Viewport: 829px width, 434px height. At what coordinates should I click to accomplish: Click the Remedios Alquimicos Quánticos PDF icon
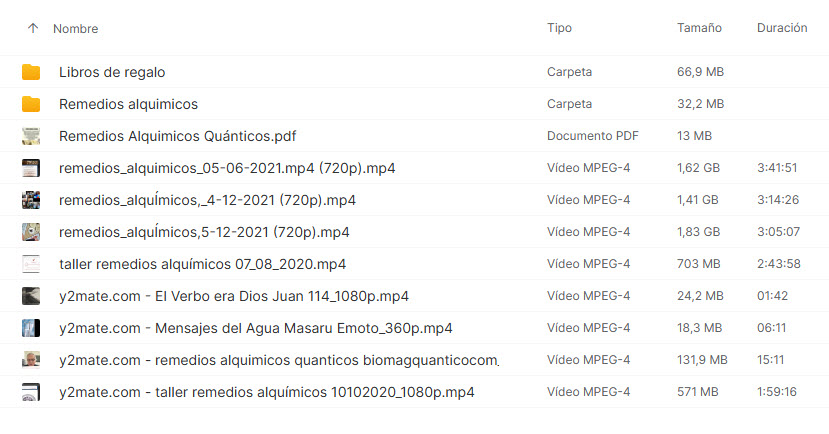[x=31, y=136]
